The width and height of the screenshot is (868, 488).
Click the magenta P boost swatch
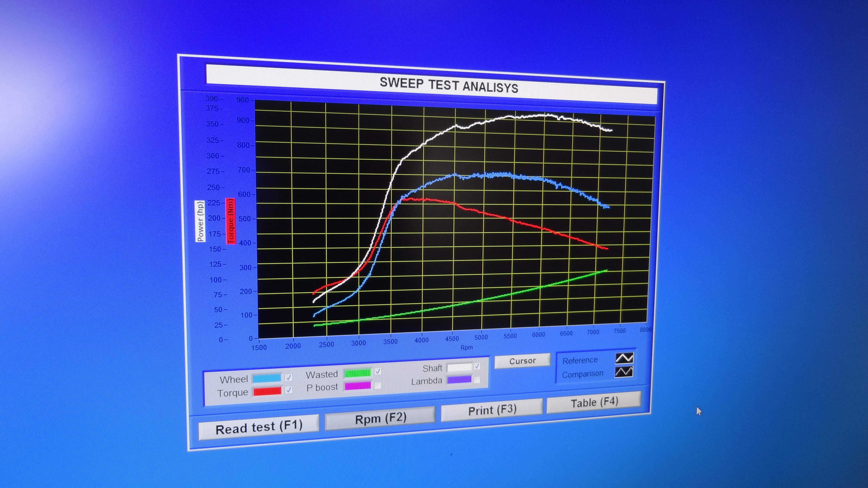(x=358, y=386)
